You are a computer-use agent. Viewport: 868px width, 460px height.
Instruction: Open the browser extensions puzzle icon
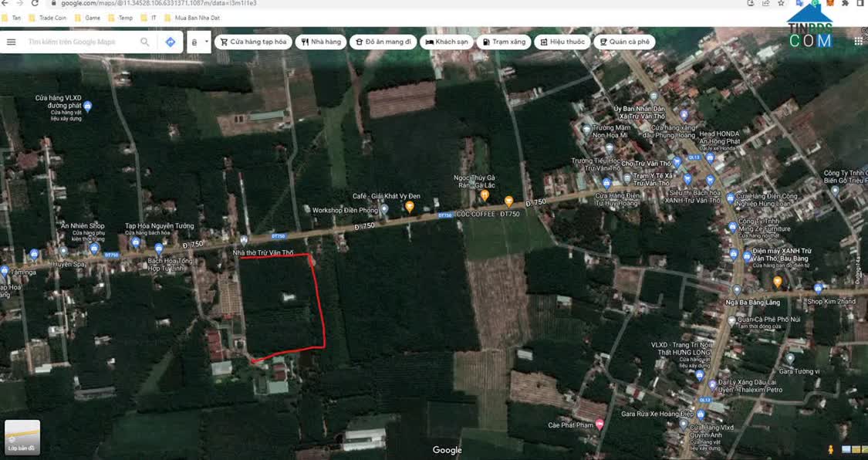[x=846, y=4]
